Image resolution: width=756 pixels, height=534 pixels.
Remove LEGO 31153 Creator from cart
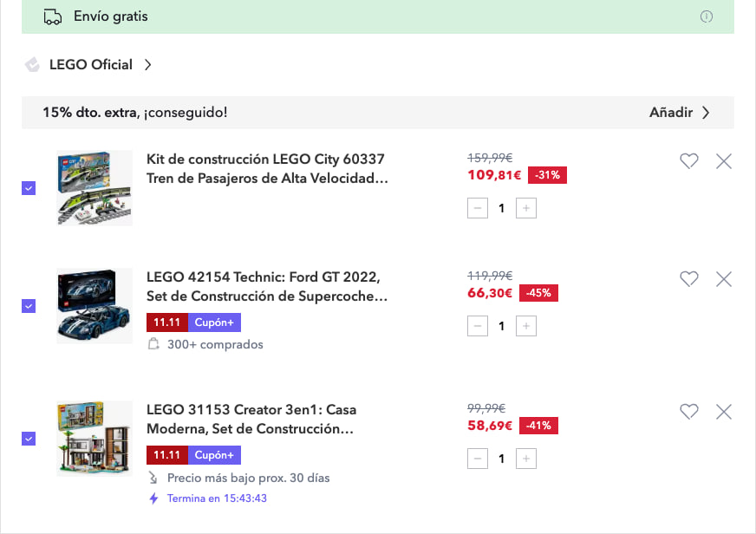tap(724, 411)
